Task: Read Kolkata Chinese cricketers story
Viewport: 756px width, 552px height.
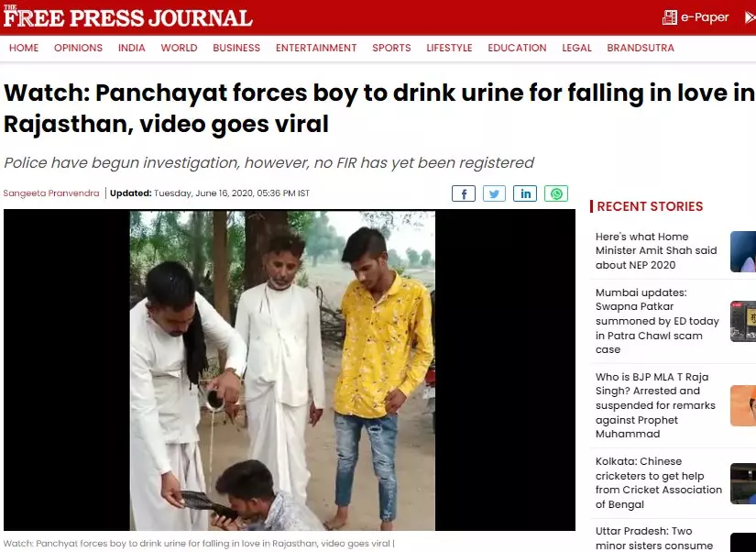Action: pos(659,482)
